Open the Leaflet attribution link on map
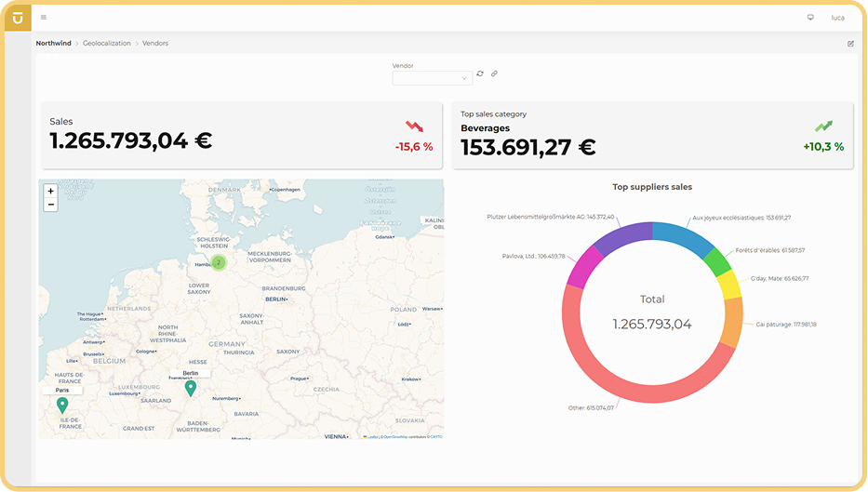868x492 pixels. (x=372, y=436)
